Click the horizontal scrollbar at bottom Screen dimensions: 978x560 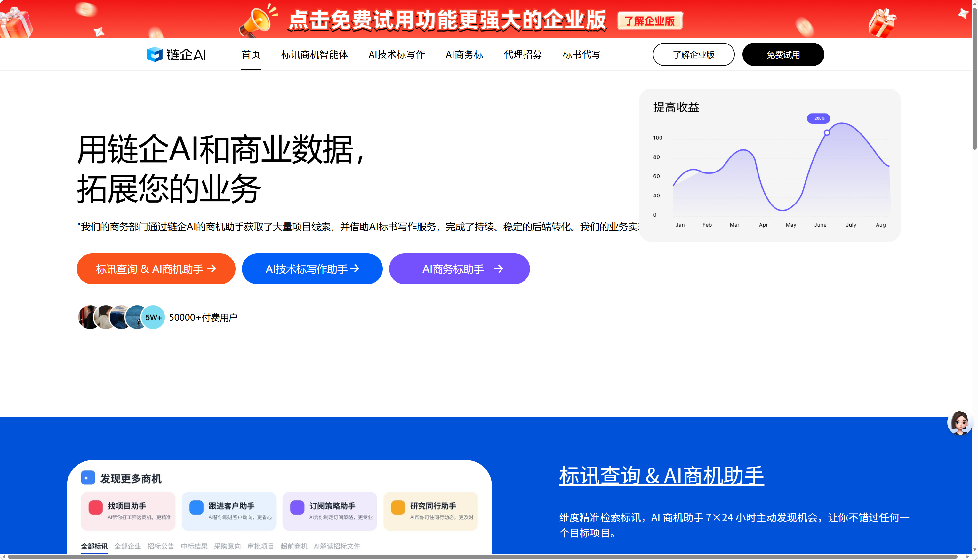pos(483,556)
